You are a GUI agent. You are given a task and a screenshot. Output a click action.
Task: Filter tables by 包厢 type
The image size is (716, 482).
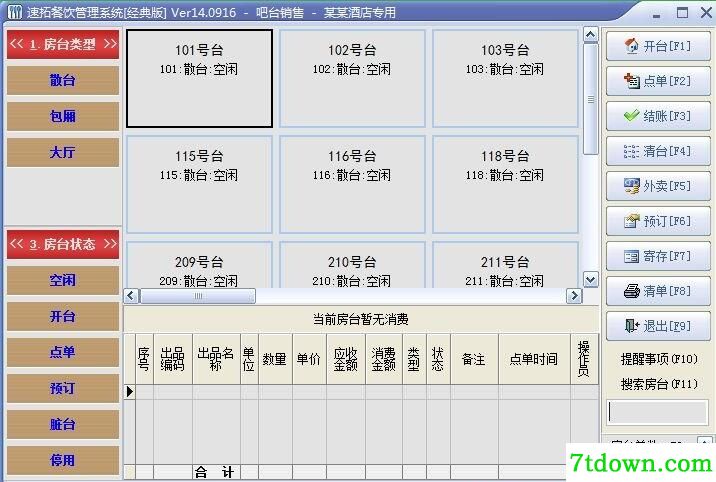tap(63, 116)
